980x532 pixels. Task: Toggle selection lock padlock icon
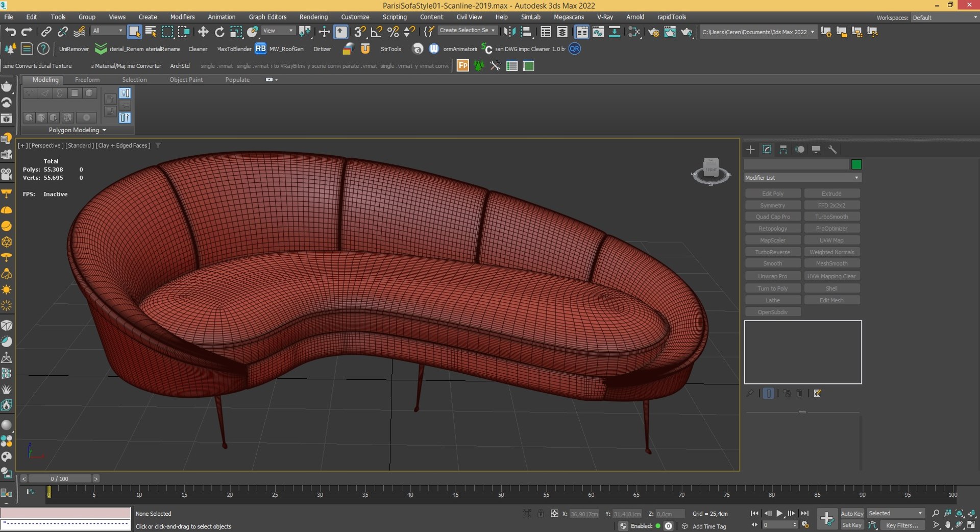tap(541, 513)
